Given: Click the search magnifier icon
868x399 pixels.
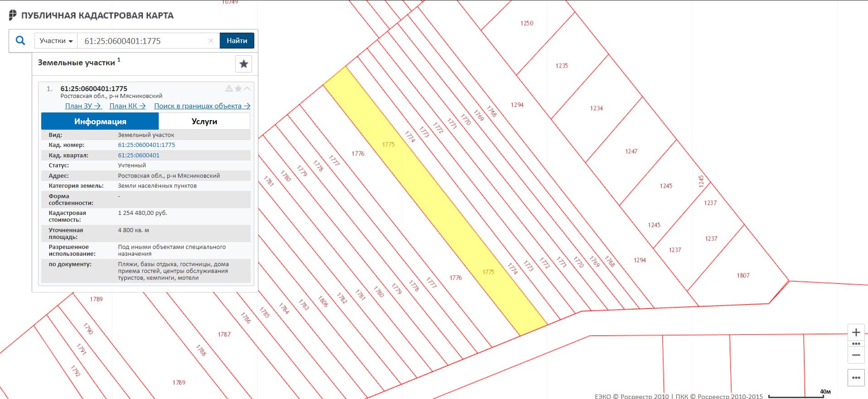Looking at the screenshot, I should point(20,40).
